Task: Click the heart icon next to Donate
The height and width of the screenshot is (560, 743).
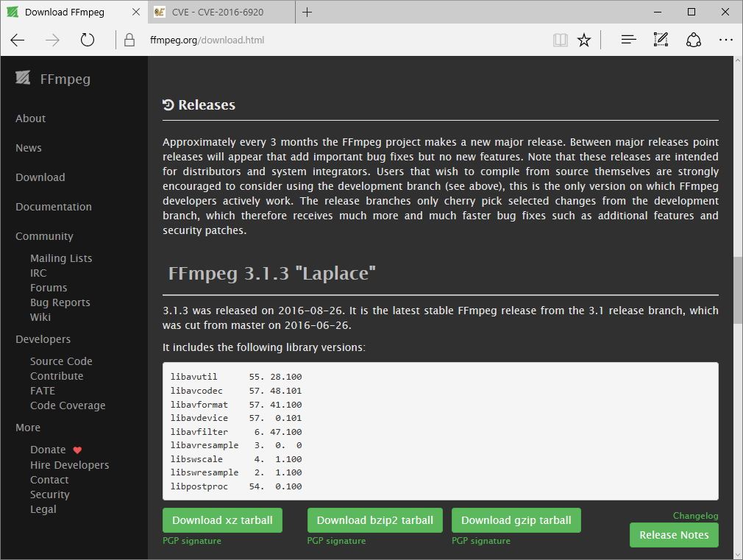Action: pyautogui.click(x=77, y=449)
